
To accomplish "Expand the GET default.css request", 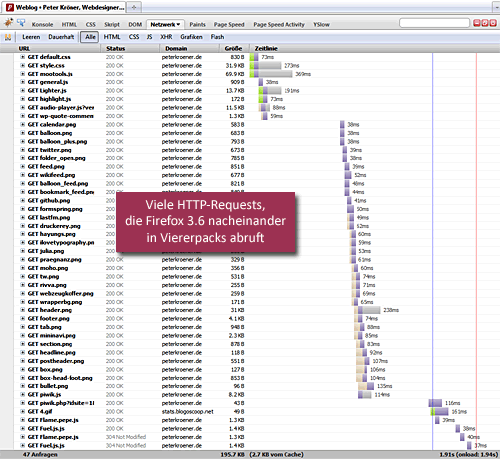I will coord(23,57).
